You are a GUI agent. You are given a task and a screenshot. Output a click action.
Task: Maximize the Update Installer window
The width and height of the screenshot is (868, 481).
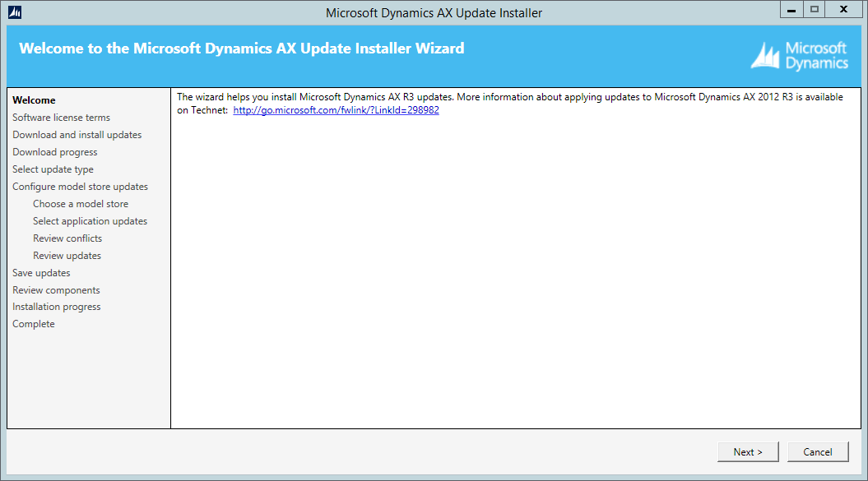(x=815, y=9)
